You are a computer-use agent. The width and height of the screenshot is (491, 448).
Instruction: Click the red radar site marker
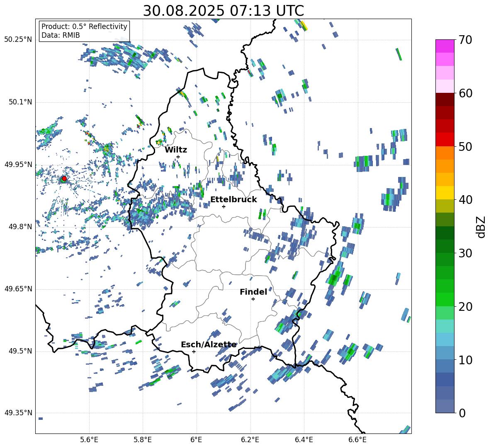(64, 179)
